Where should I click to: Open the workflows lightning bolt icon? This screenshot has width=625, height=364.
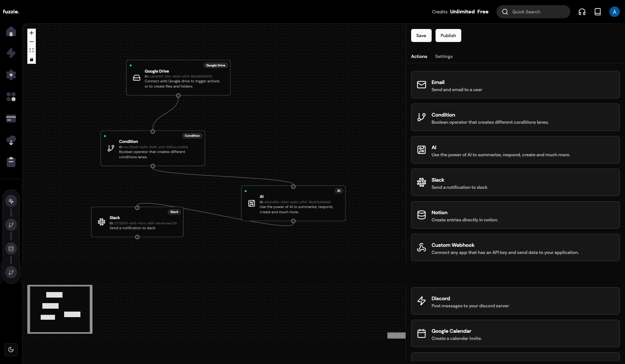[11, 53]
